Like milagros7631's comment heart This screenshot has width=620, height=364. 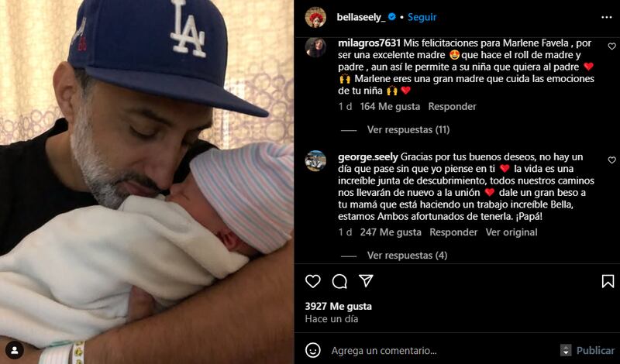click(611, 46)
